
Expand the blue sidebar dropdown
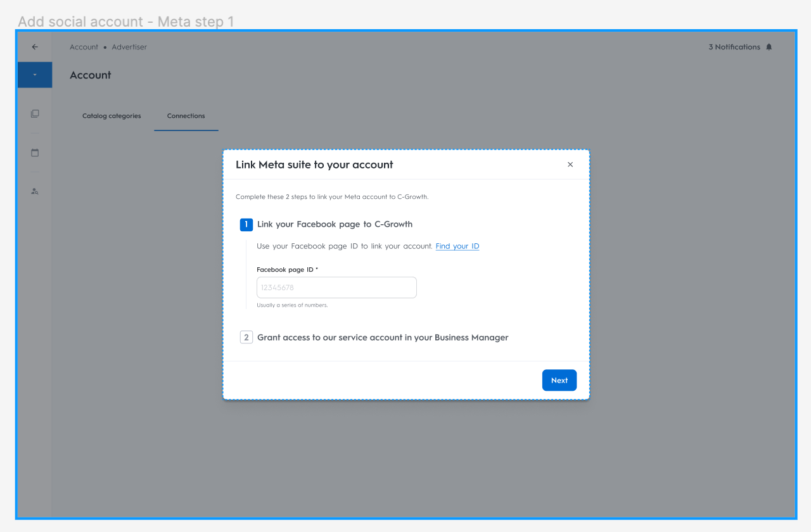[x=35, y=75]
